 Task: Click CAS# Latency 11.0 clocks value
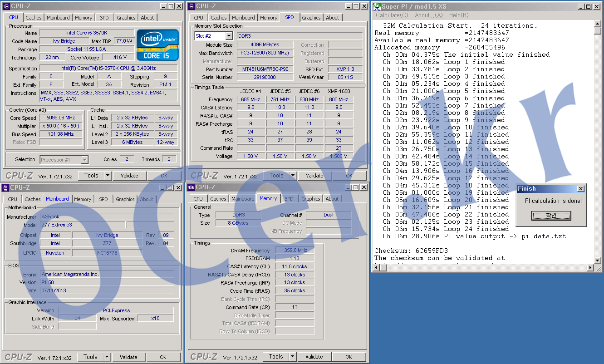[294, 266]
